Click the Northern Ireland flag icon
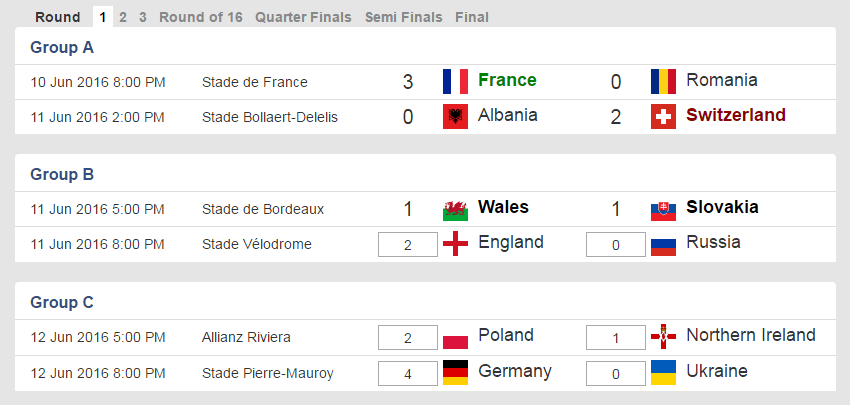 663,336
